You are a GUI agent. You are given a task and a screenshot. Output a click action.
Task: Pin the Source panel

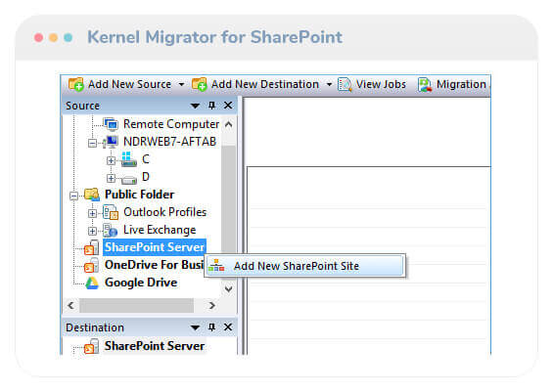point(211,106)
